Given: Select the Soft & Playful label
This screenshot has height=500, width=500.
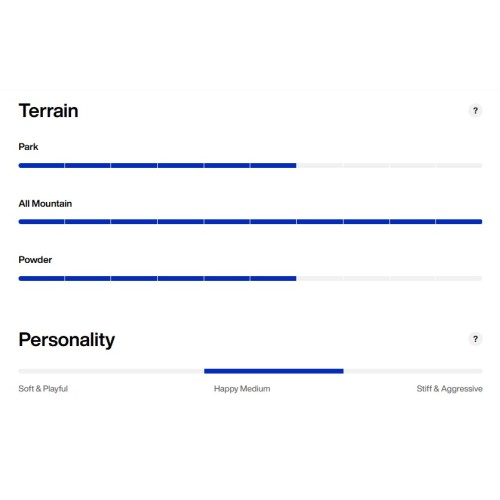Looking at the screenshot, I should pos(43,389).
